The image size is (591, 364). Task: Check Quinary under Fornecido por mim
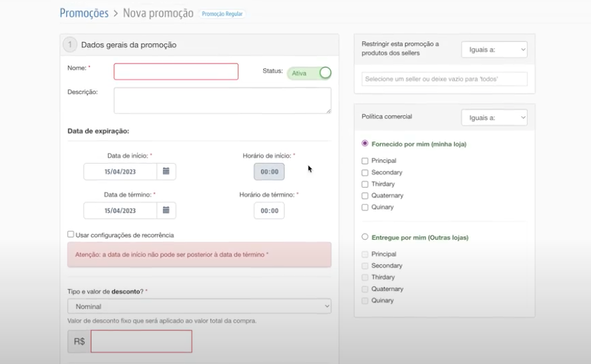pyautogui.click(x=365, y=207)
